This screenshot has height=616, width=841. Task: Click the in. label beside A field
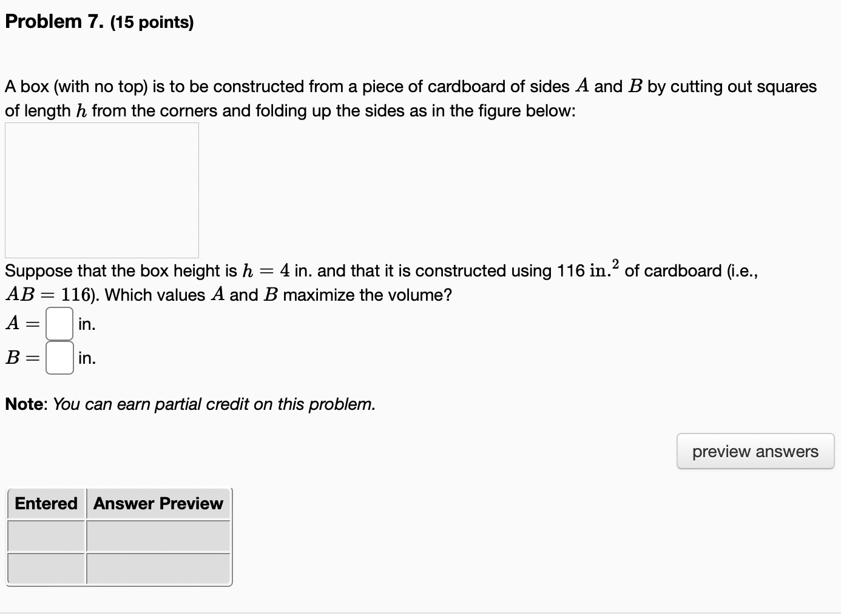(x=88, y=325)
